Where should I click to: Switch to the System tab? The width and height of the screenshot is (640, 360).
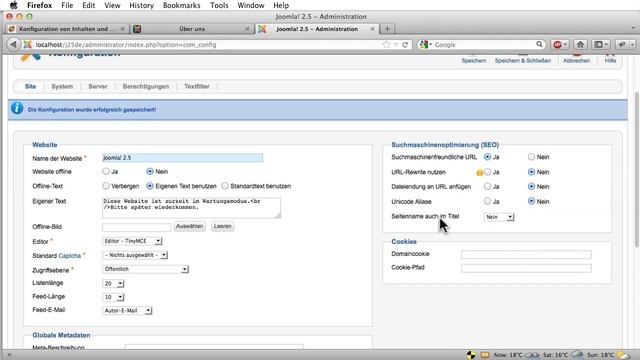(62, 87)
